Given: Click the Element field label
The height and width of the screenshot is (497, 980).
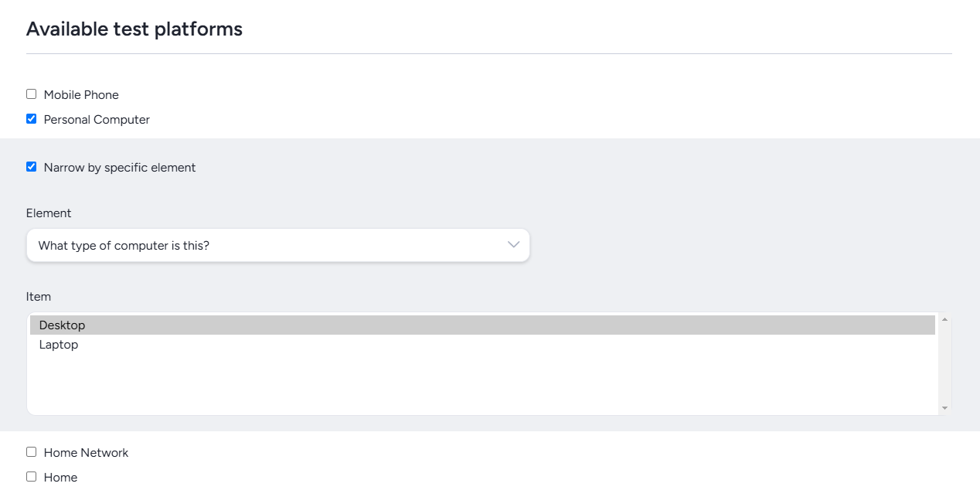Looking at the screenshot, I should pos(49,213).
